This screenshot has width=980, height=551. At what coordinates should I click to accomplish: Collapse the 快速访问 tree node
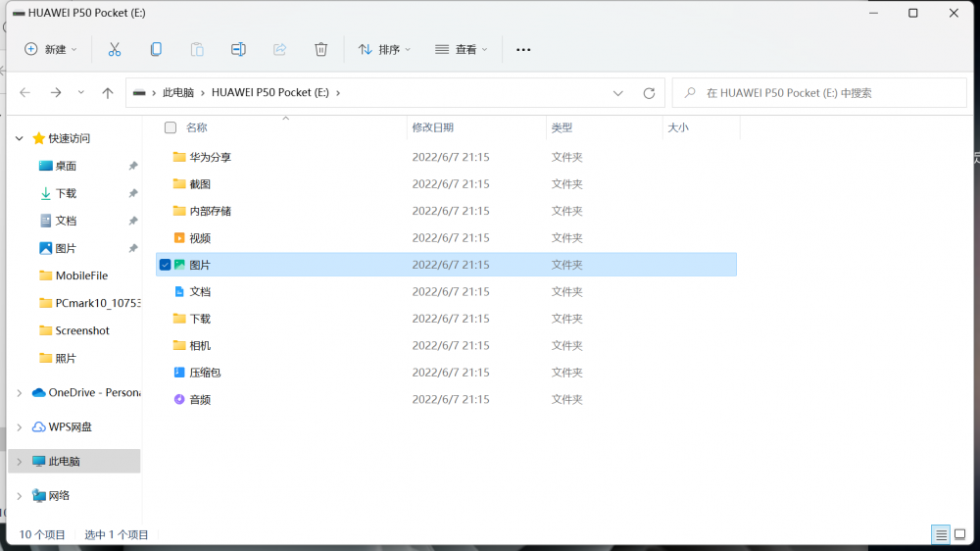20,138
